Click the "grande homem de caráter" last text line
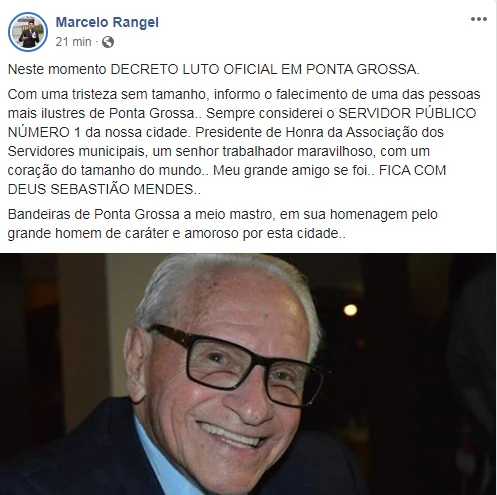 click(x=177, y=233)
